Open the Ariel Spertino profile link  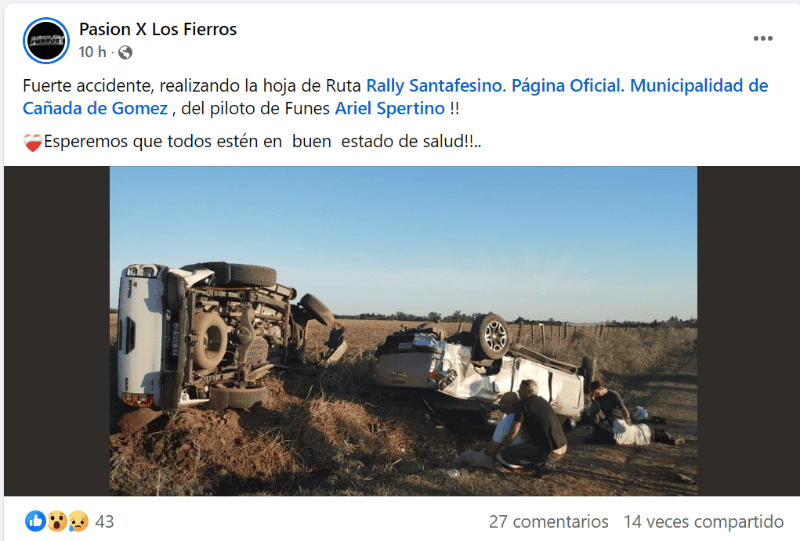[390, 108]
